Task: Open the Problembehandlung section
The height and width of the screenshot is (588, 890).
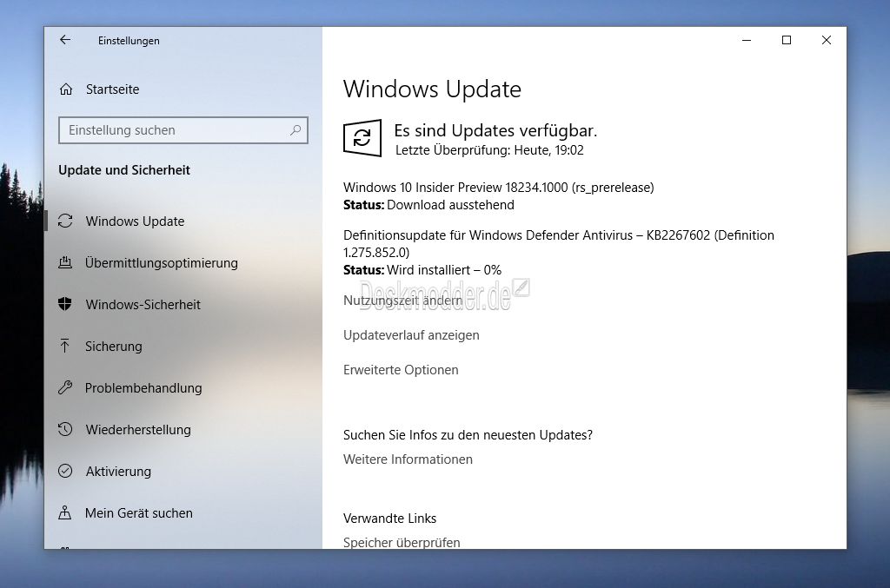Action: click(143, 388)
